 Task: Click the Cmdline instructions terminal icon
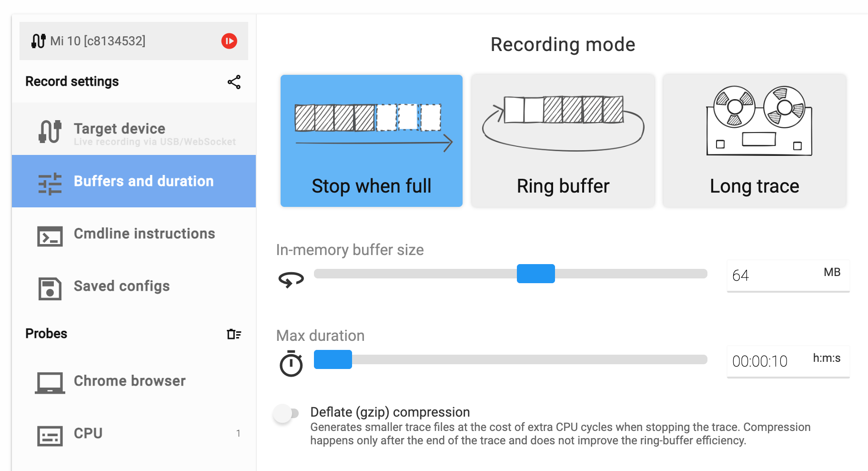click(50, 236)
